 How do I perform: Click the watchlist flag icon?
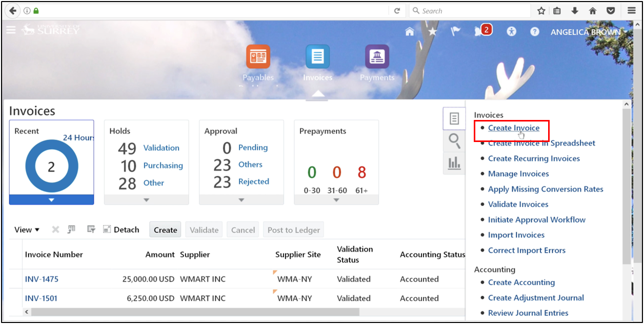[x=455, y=31]
